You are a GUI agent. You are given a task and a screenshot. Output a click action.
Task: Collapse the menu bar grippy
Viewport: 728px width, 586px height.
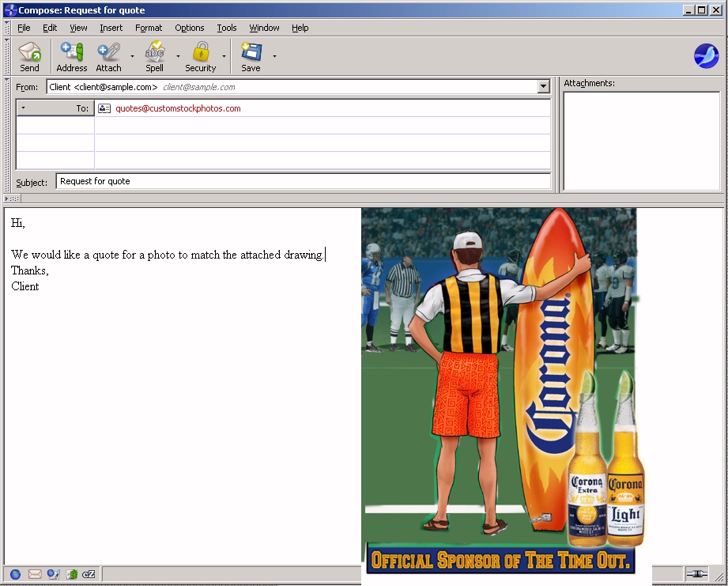(7, 28)
